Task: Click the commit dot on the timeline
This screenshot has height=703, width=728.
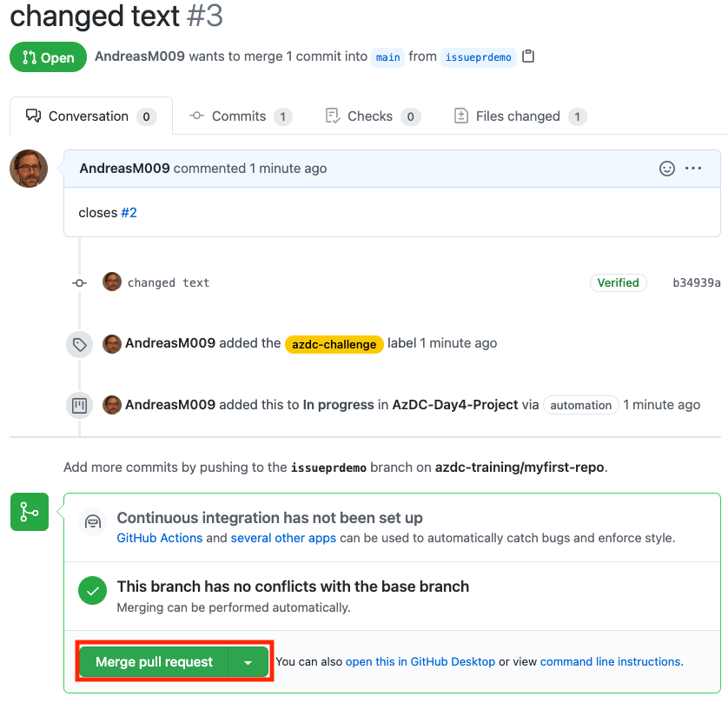Action: pos(79,282)
